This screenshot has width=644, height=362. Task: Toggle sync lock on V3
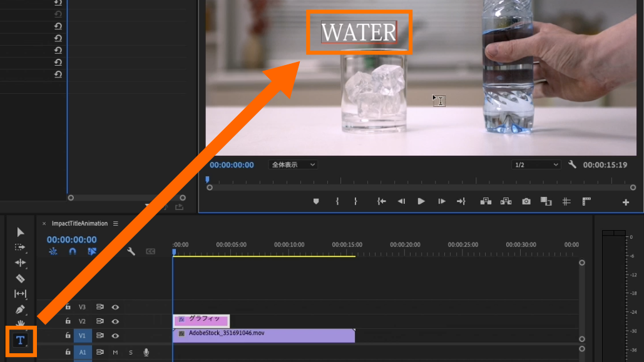pos(100,306)
